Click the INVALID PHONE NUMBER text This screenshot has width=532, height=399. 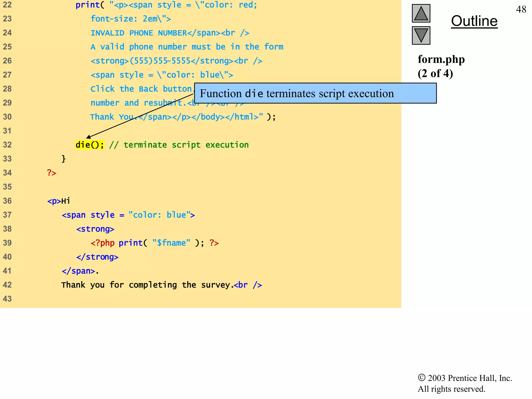pyautogui.click(x=138, y=33)
